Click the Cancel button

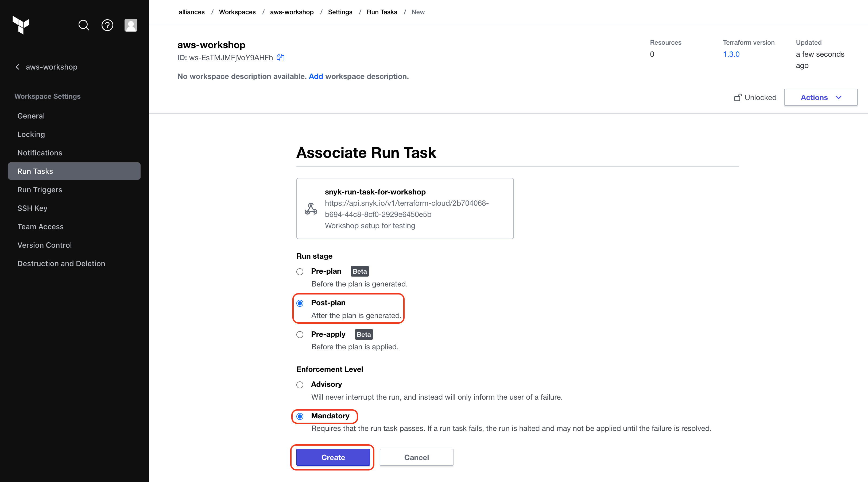(416, 457)
